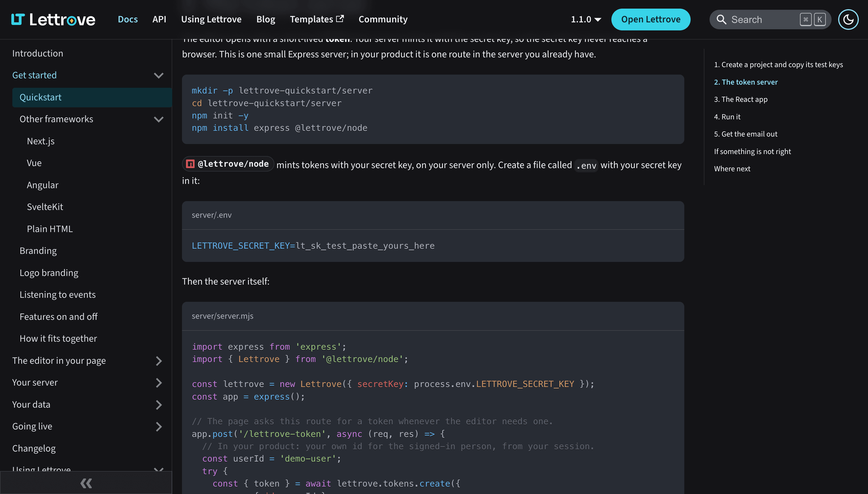This screenshot has width=868, height=494.
Task: Open the SvelteKit sidebar page
Action: (45, 207)
